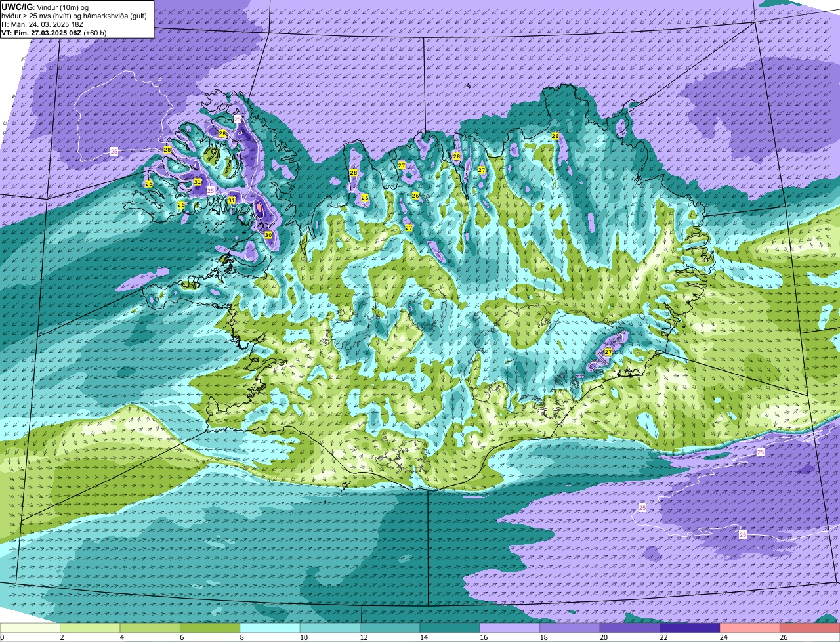Click the legend scale number 14
The width and height of the screenshot is (840, 642).
pos(423,637)
